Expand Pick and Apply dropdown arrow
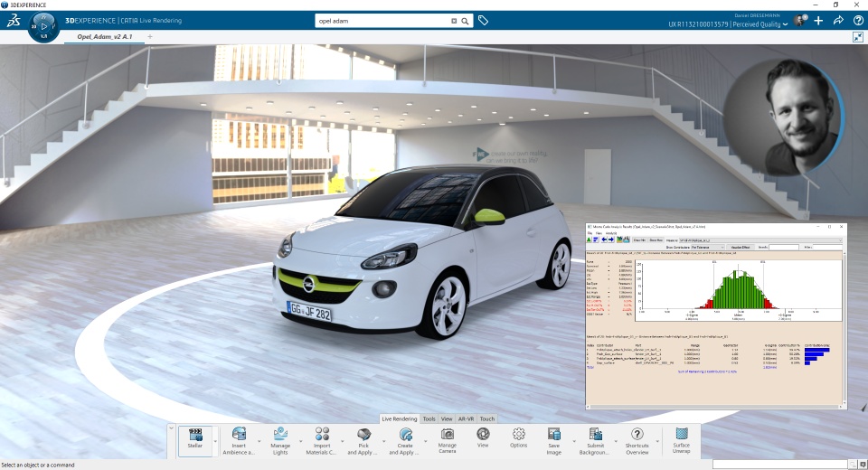 coord(383,441)
